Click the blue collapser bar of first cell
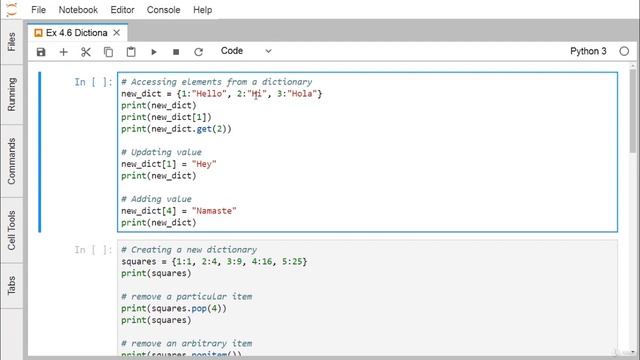This screenshot has width=640, height=360. (40, 152)
